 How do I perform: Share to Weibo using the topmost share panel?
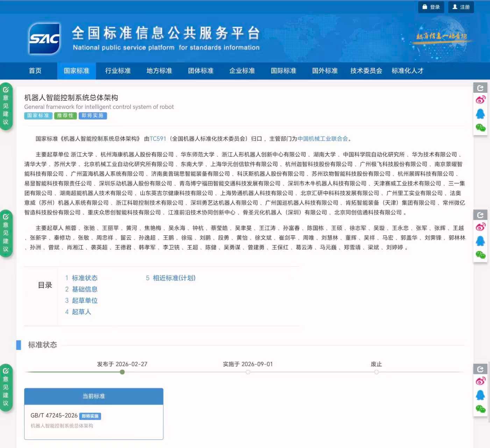[x=480, y=100]
